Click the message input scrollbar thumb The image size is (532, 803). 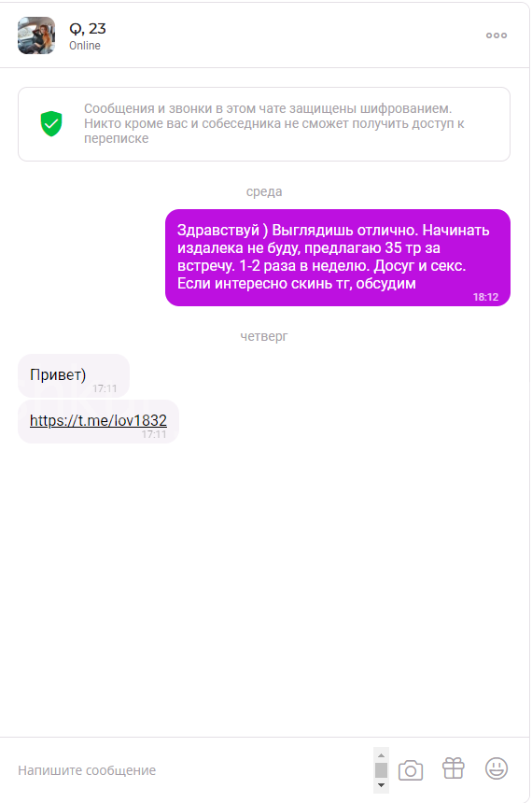381,769
